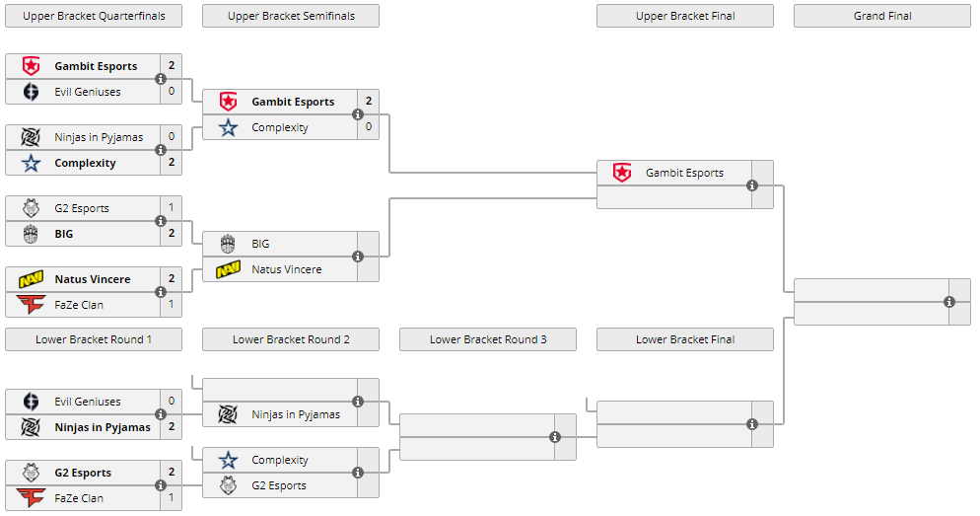Open Ninjas in Pyjamas name in Lower Bracket Round 1
The image size is (980, 516).
[103, 427]
